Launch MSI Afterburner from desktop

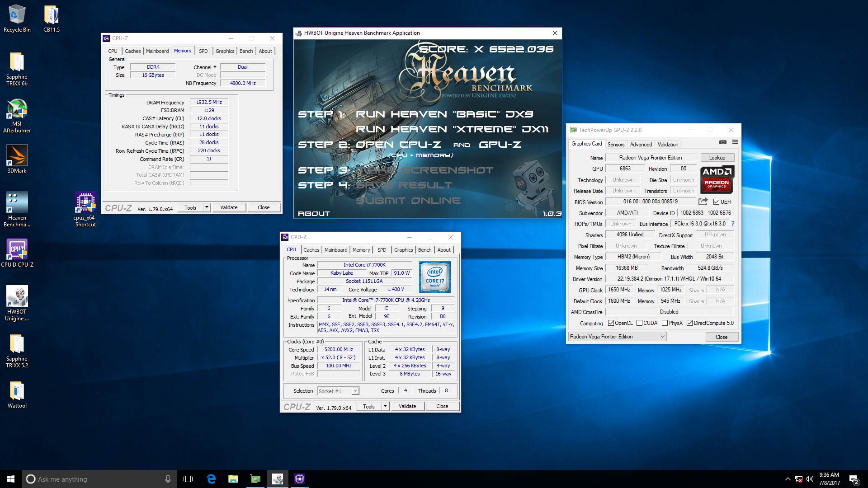point(17,116)
